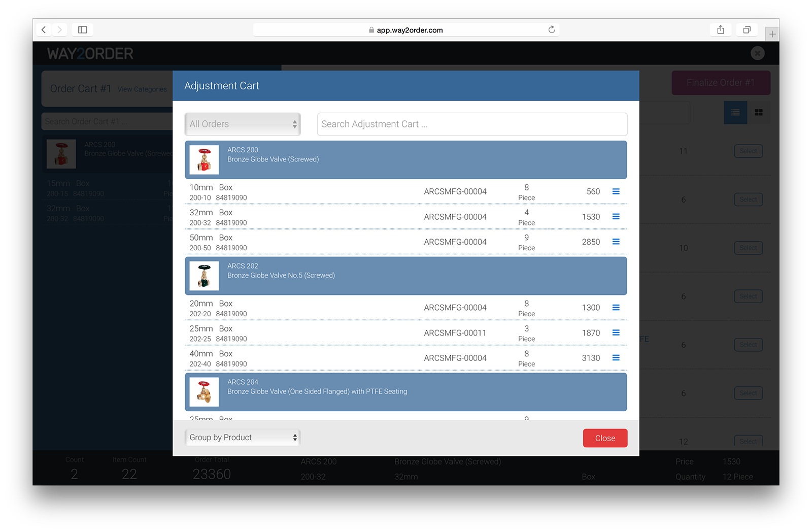
Task: Go back in Safari browser
Action: pyautogui.click(x=44, y=30)
